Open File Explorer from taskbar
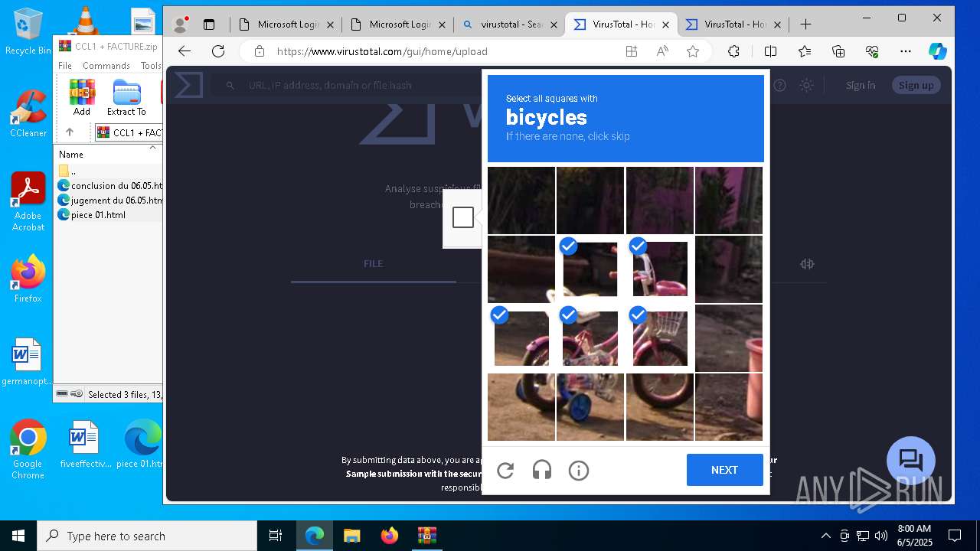980x551 pixels. [351, 536]
